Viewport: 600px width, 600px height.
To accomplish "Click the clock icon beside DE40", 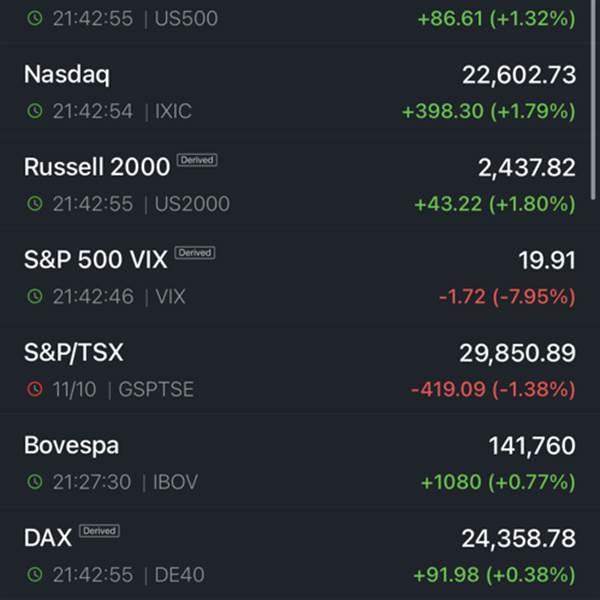I will point(35,575).
